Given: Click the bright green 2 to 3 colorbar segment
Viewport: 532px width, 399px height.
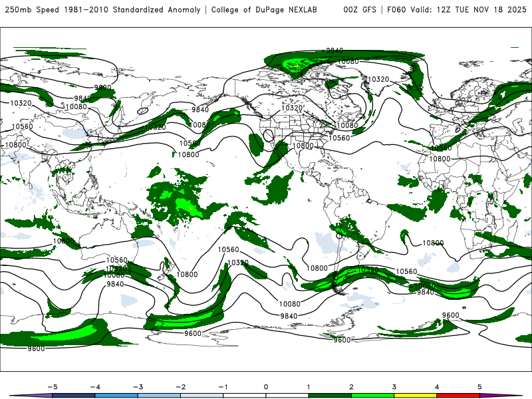Looking at the screenshot, I should pos(373,396).
